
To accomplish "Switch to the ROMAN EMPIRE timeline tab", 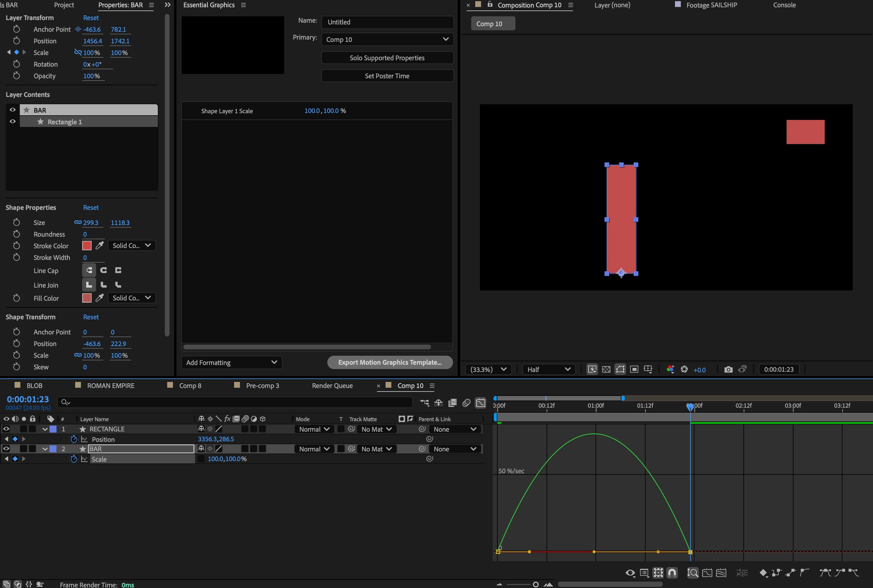I will pos(110,385).
